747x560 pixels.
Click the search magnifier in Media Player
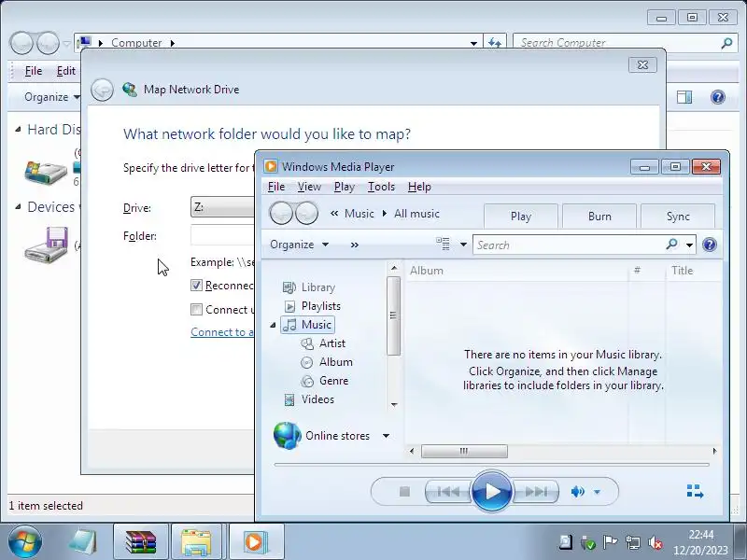(x=671, y=245)
